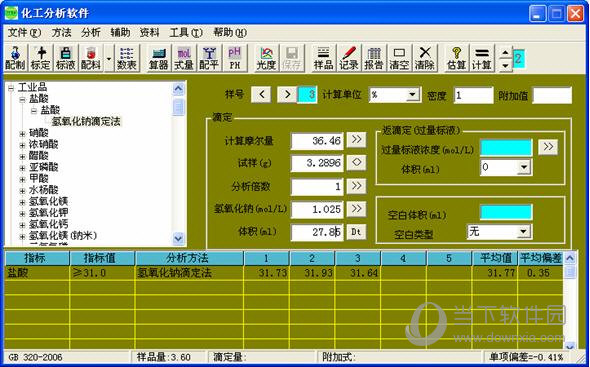Open the 资料 menu

(x=149, y=32)
